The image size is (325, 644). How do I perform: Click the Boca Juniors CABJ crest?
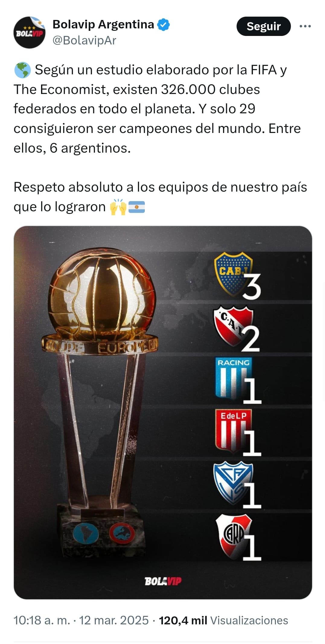click(x=233, y=274)
